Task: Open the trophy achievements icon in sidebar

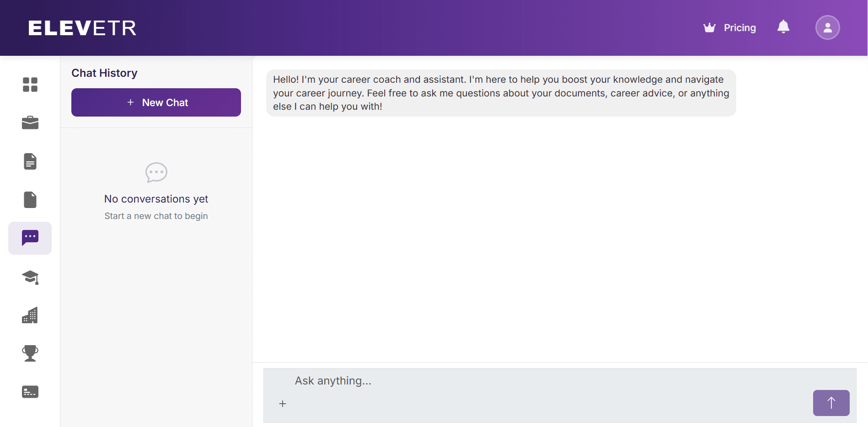Action: click(x=30, y=353)
